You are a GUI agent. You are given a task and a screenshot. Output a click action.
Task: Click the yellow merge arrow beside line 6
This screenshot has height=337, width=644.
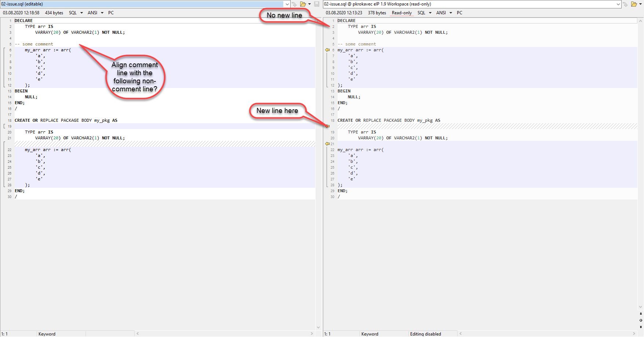[327, 50]
